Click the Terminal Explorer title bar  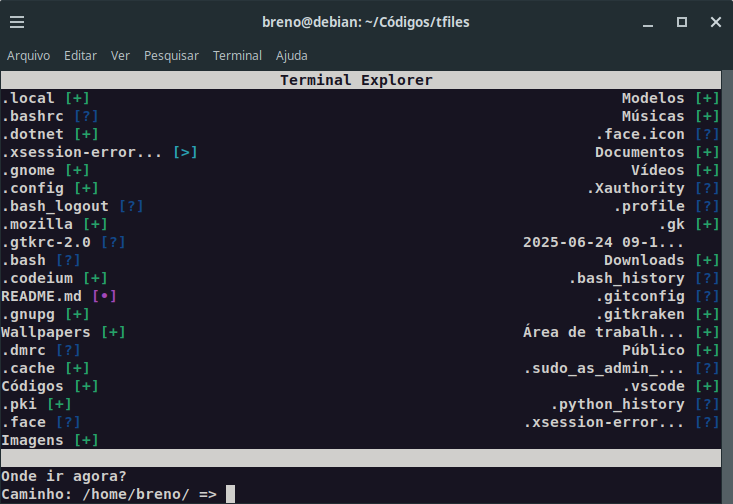click(x=361, y=80)
